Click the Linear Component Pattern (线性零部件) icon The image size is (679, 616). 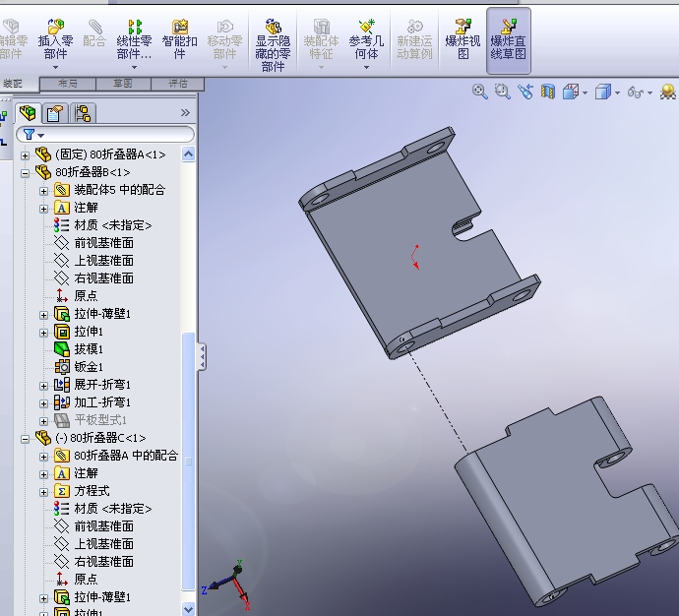point(134,27)
